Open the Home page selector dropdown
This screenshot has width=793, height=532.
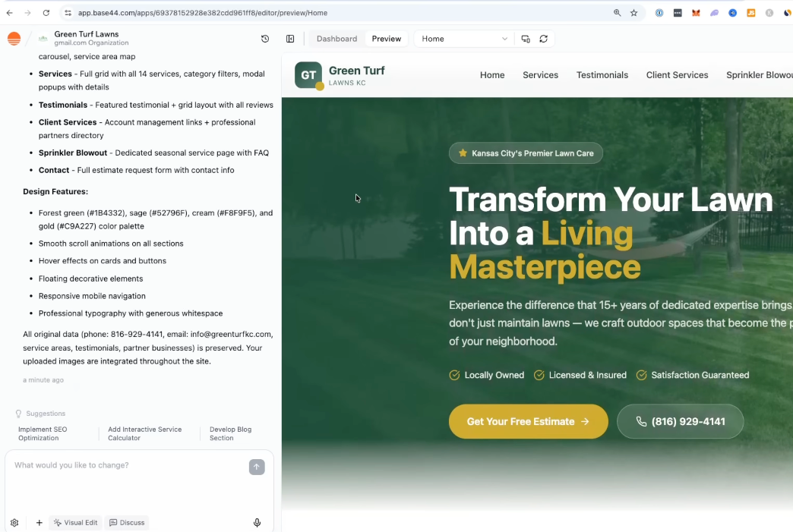462,38
